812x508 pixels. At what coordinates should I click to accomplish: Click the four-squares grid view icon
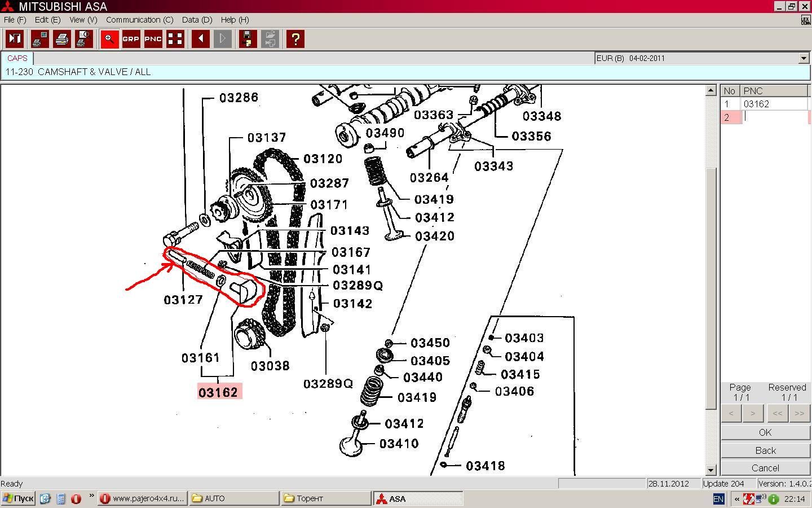tap(175, 39)
